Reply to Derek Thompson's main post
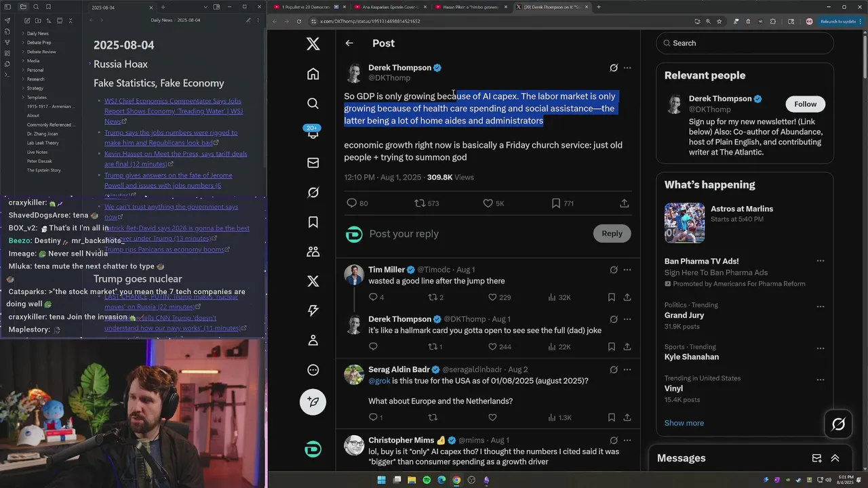Screen dimensions: 868x488 [x=351, y=203]
